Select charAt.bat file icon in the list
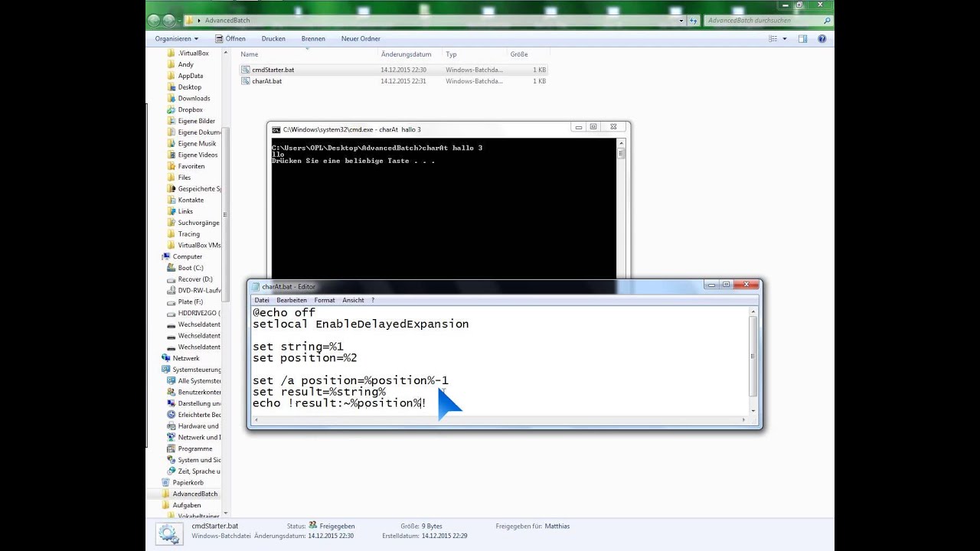This screenshot has height=551, width=980. (x=245, y=81)
